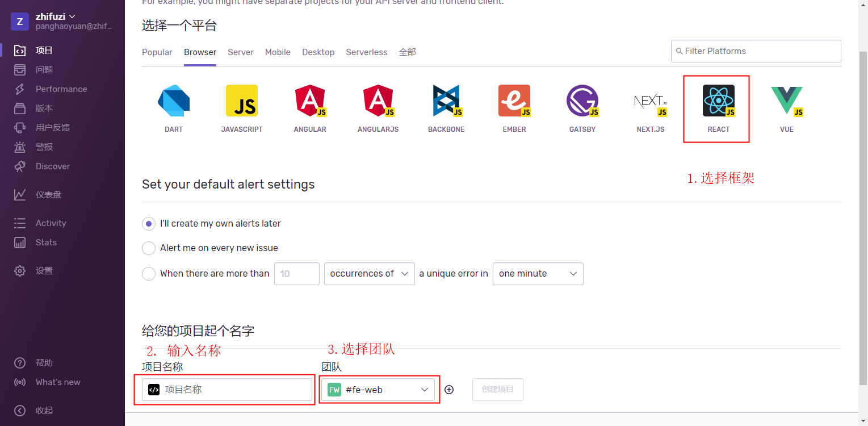This screenshot has height=426, width=868.
Task: Switch to the Browser tab
Action: click(200, 52)
